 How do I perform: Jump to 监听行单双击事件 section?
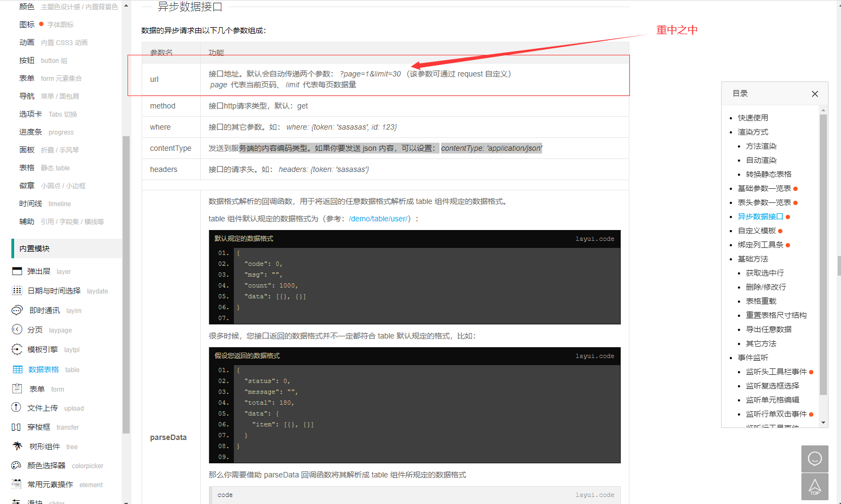(x=776, y=414)
